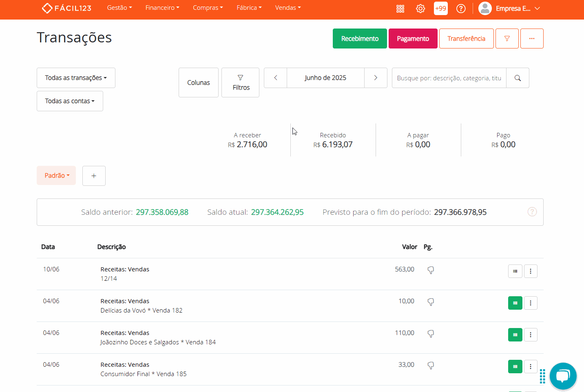Viewport: 584px width, 392px height.
Task: Click the user avatar icon
Action: pyautogui.click(x=485, y=8)
